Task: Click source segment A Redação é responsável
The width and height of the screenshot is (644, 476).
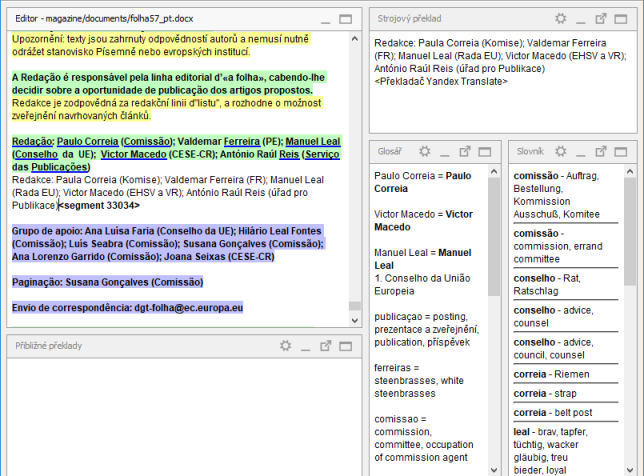Action: [169, 84]
